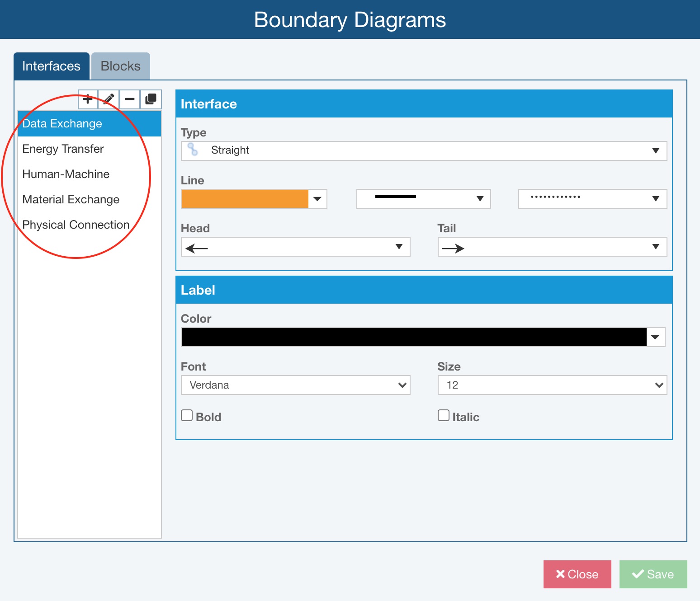Select Data Exchange in interface list
Screen dimensions: 700x601
(x=90, y=124)
